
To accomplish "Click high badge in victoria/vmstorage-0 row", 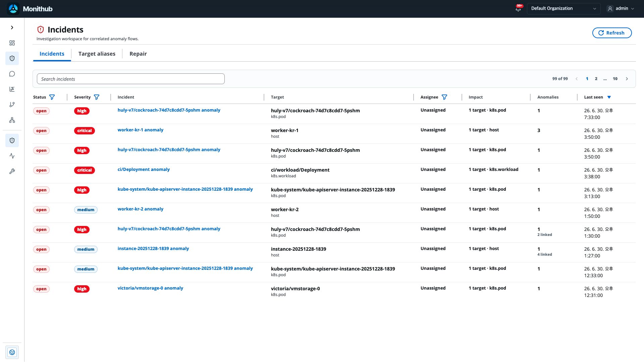I will click(x=82, y=289).
